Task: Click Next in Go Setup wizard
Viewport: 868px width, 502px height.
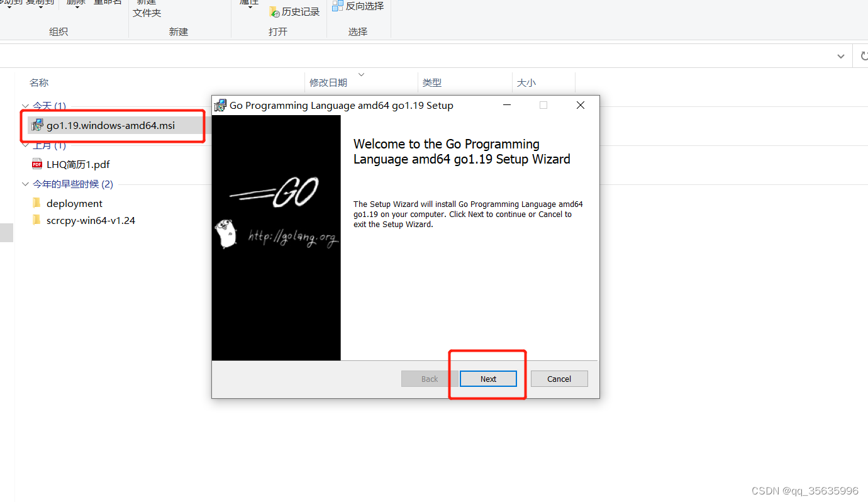Action: coord(488,379)
